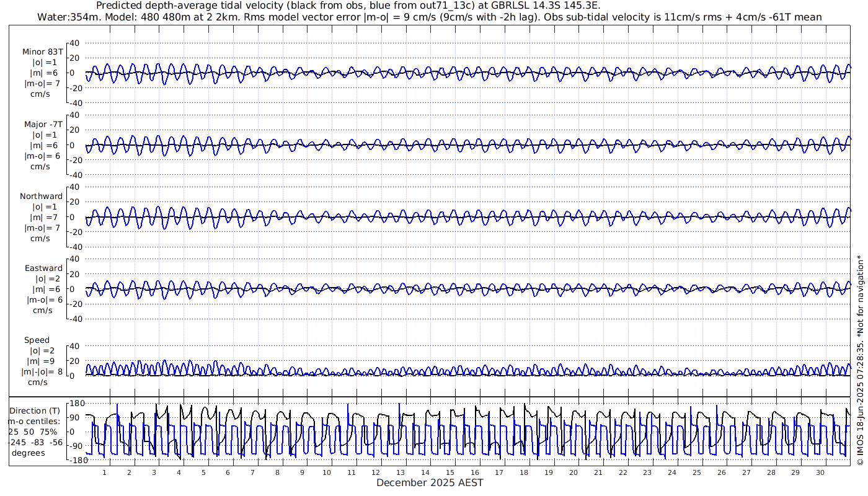This screenshot has height=496, width=868.
Task: Click day "5" on the date axis
Action: coord(203,472)
